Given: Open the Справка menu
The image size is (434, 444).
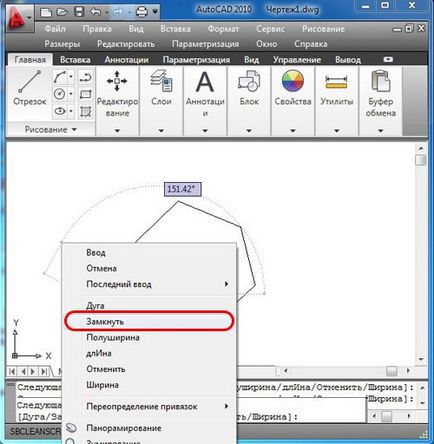Looking at the screenshot, I should (x=311, y=44).
